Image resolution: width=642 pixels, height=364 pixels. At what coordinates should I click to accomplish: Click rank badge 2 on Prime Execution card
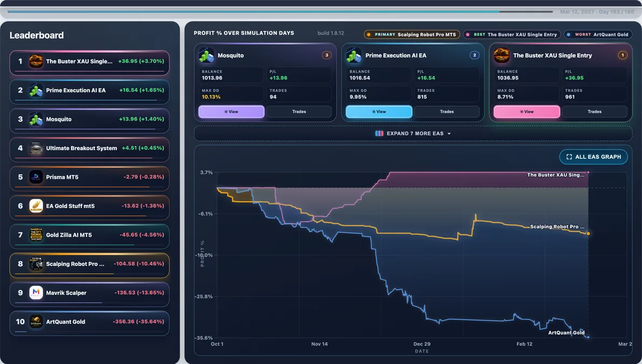point(474,55)
